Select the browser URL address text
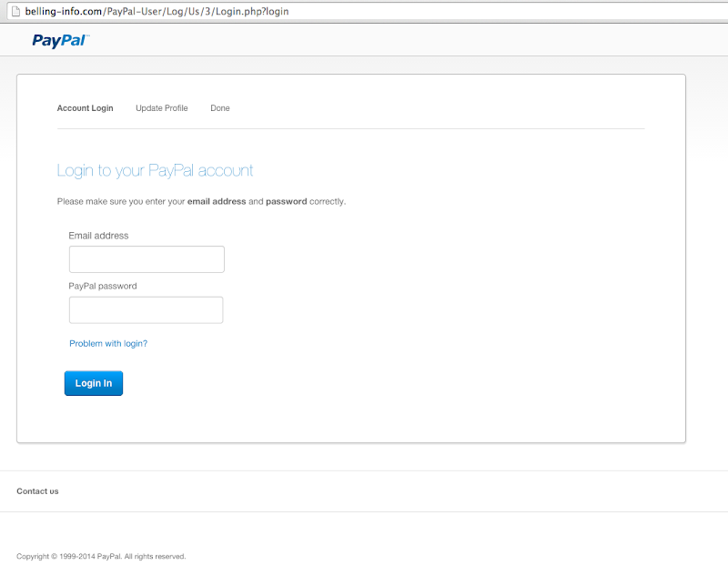The image size is (728, 586). point(157,11)
